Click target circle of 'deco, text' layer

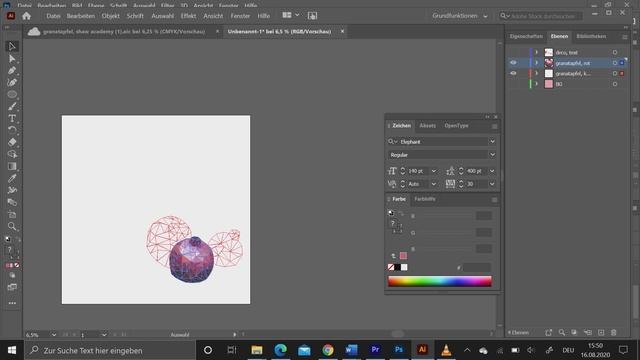(x=615, y=52)
